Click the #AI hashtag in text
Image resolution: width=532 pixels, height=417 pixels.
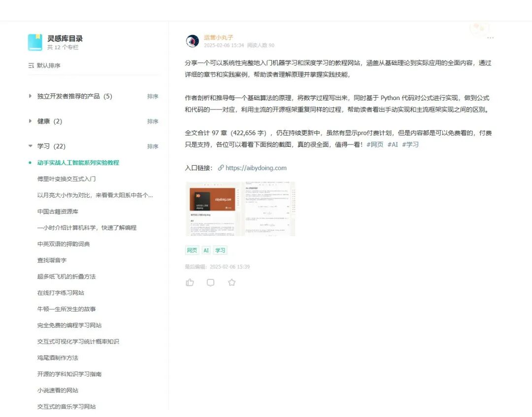[393, 144]
